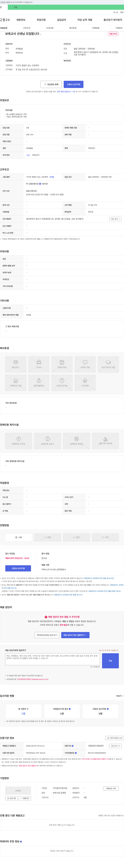The height and width of the screenshot is (868, 124).
Task: Open the 실업급여 top menu
Action: coord(61,20)
